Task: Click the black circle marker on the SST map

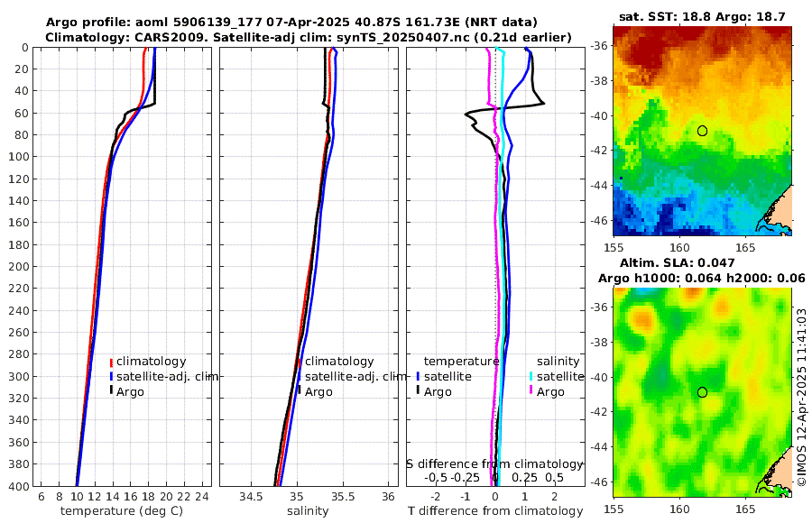Action: 702,131
